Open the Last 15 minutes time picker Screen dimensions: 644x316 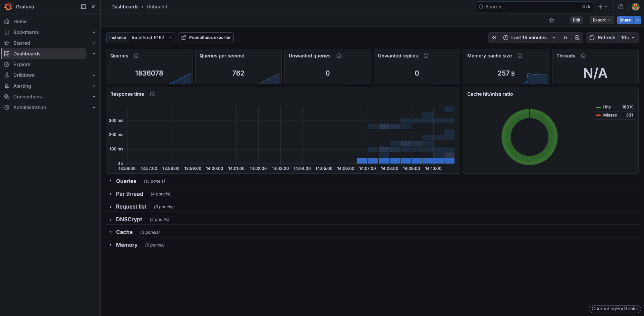(x=529, y=38)
